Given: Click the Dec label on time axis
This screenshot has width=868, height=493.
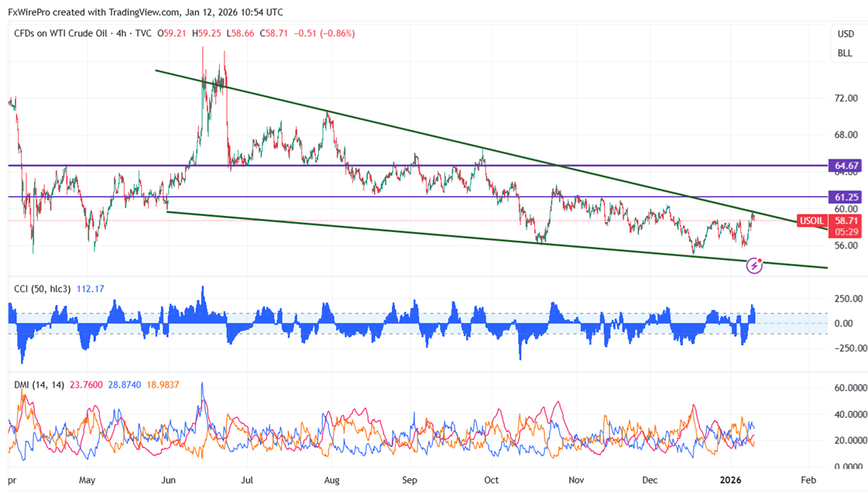Looking at the screenshot, I should tap(650, 481).
